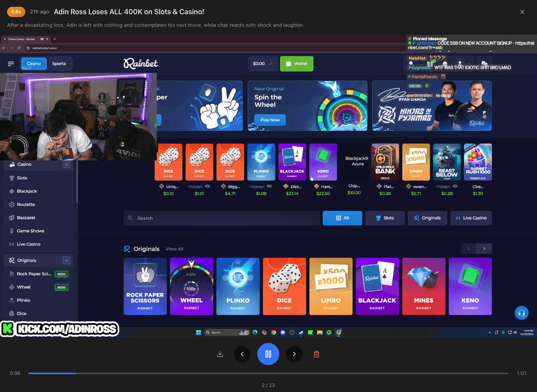Go to the previous clip

[242, 354]
